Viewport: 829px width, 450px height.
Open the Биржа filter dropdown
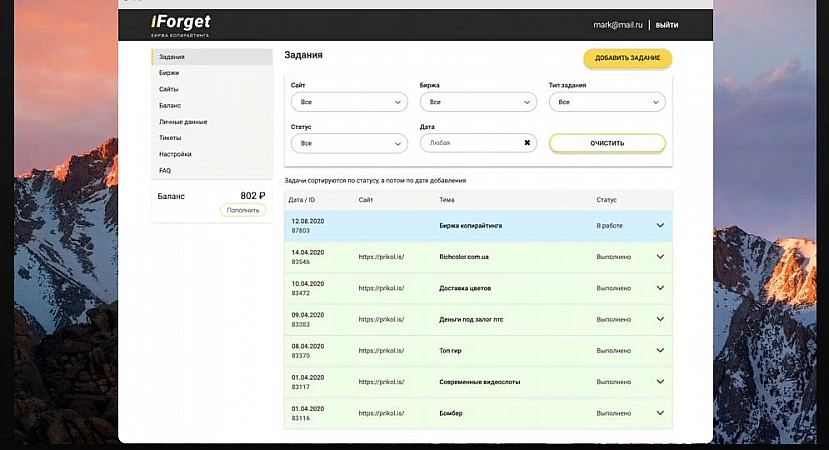pyautogui.click(x=478, y=102)
